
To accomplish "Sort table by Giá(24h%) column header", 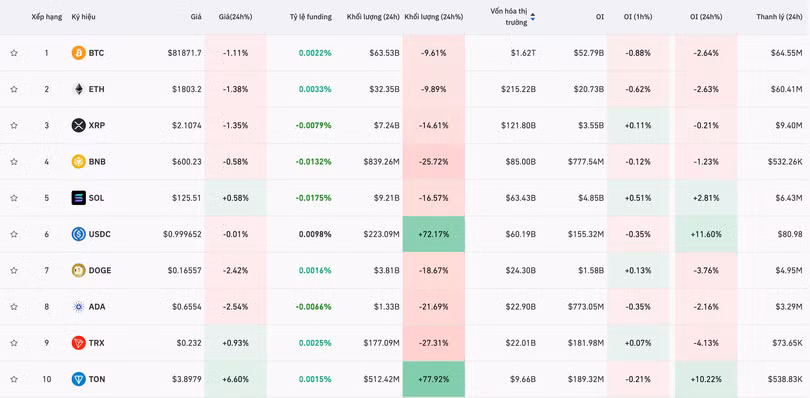I will coord(235,17).
